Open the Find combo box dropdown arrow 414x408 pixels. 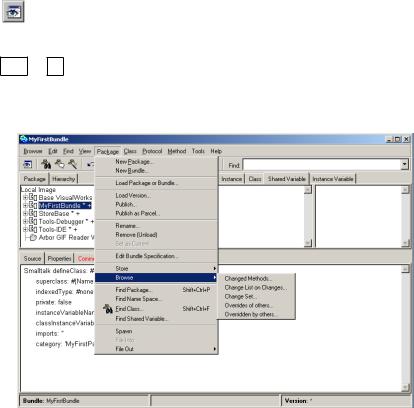[x=404, y=164]
